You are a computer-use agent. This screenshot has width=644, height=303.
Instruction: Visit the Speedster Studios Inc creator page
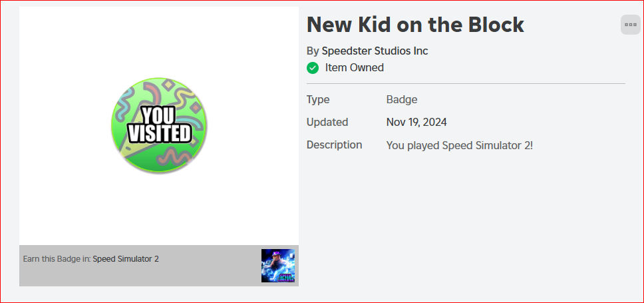[x=375, y=51]
